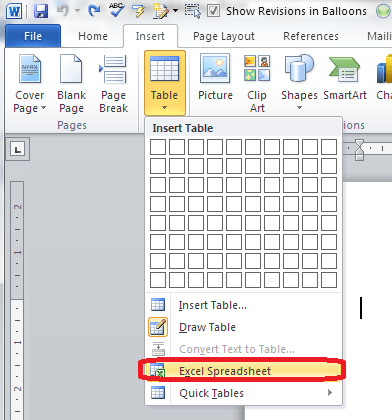This screenshot has height=420, width=392.
Task: Click the new comment note icon
Action: (160, 11)
